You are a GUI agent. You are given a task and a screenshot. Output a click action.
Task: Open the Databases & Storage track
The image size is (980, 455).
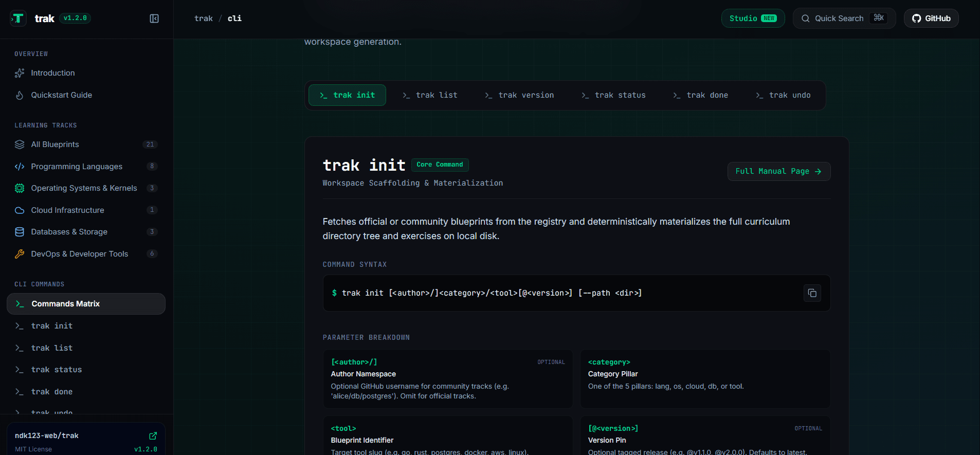tap(86, 232)
